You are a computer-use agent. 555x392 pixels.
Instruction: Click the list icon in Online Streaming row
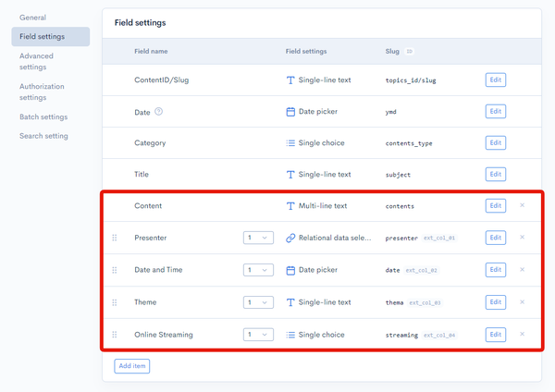click(290, 335)
